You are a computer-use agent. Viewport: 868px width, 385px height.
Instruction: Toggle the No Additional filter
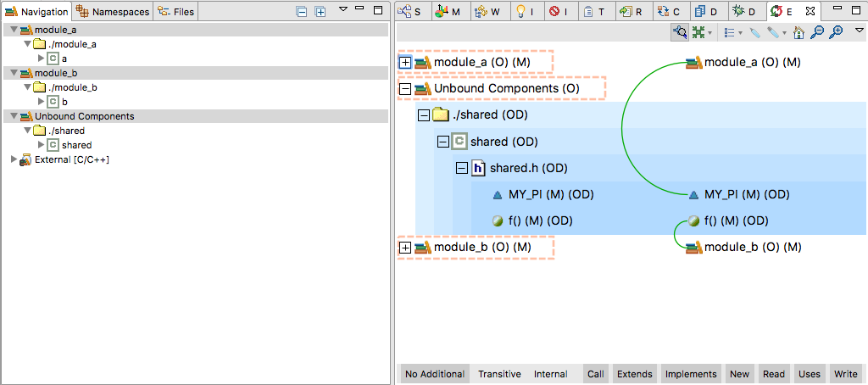pyautogui.click(x=435, y=374)
